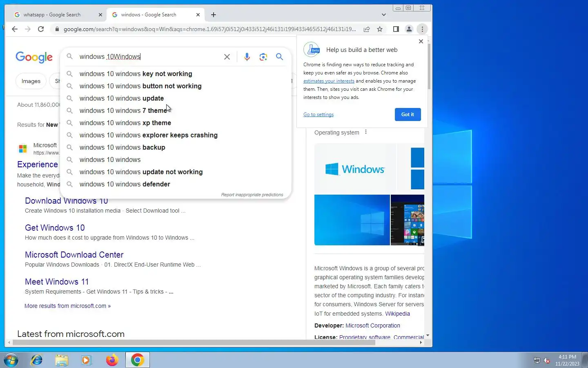Dismiss the Help us build a better web popup
Screen dimensions: 588x368
(x=421, y=41)
